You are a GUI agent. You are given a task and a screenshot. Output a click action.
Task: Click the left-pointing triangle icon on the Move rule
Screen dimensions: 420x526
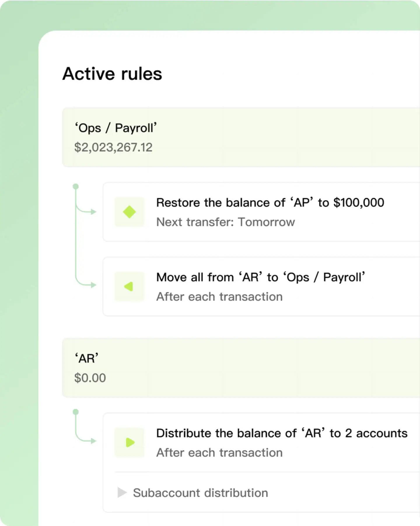(x=129, y=286)
